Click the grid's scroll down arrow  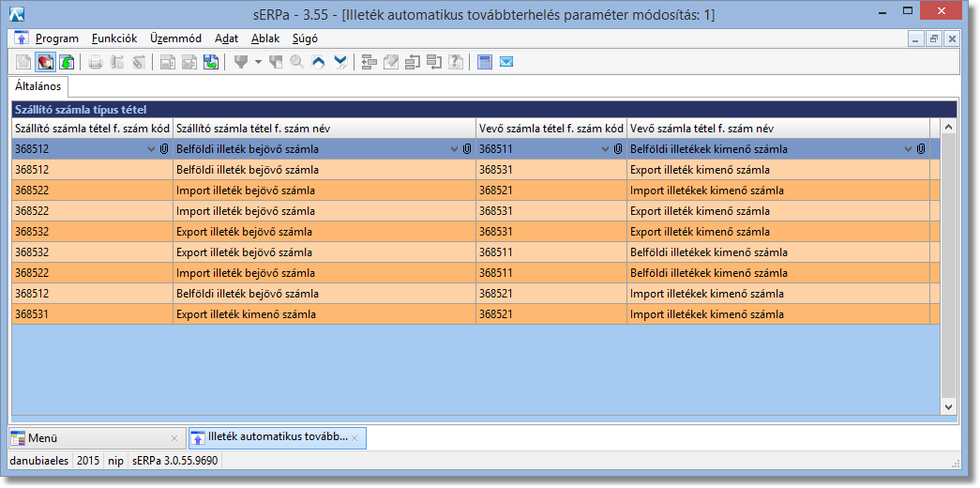tap(948, 406)
